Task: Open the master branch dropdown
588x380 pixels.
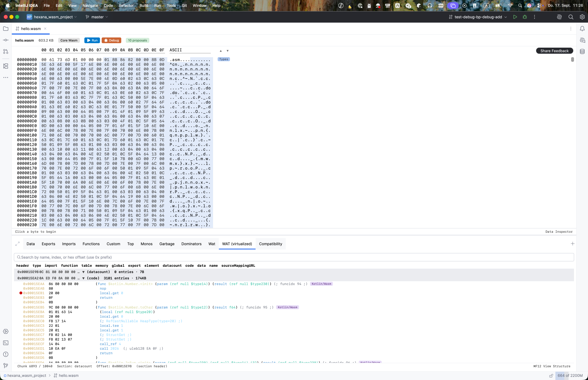Action: pos(97,17)
